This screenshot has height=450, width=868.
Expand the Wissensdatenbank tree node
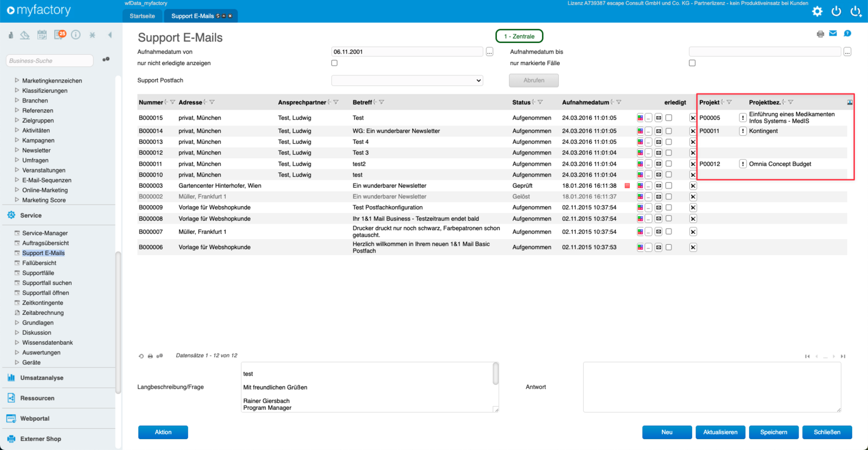[x=17, y=343]
